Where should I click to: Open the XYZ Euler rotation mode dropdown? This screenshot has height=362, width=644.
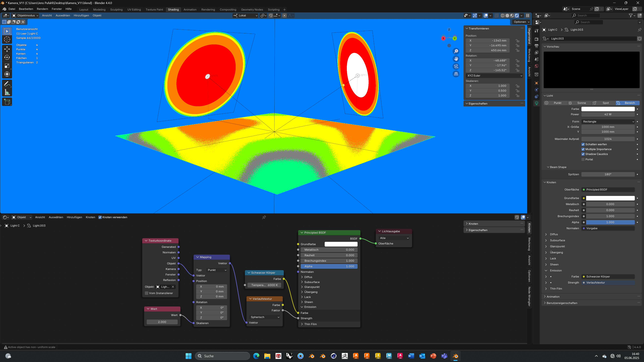[494, 76]
